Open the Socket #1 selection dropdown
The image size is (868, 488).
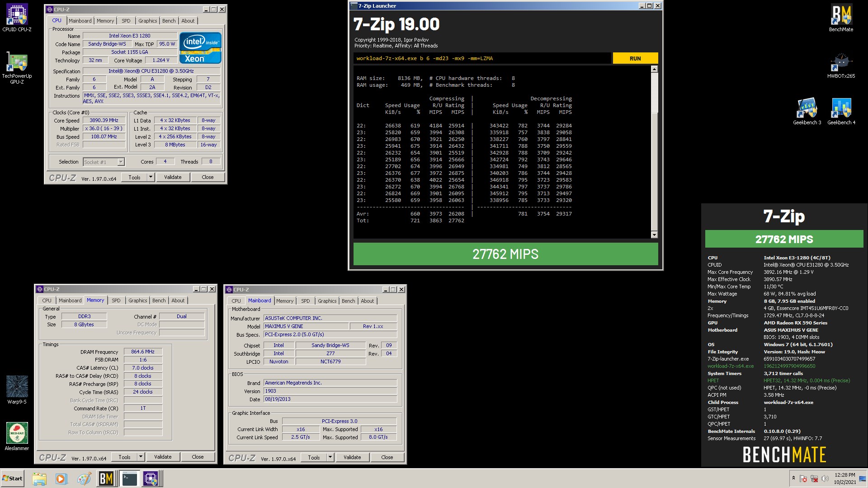click(104, 162)
